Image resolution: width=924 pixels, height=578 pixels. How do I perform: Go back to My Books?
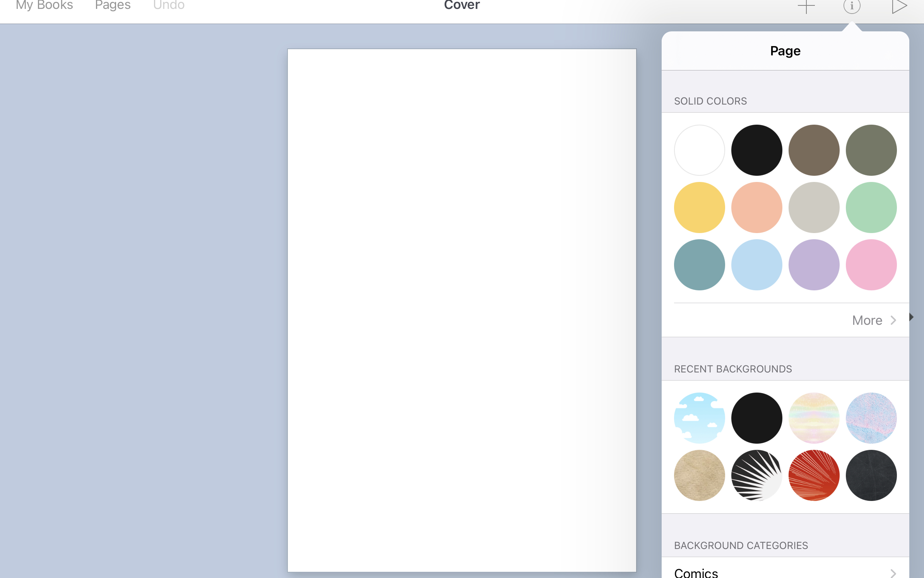tap(44, 5)
